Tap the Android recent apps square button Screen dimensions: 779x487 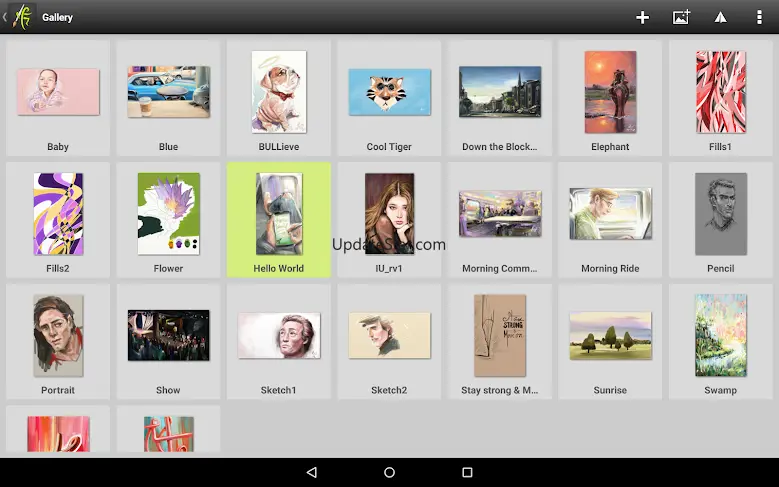(x=467, y=472)
